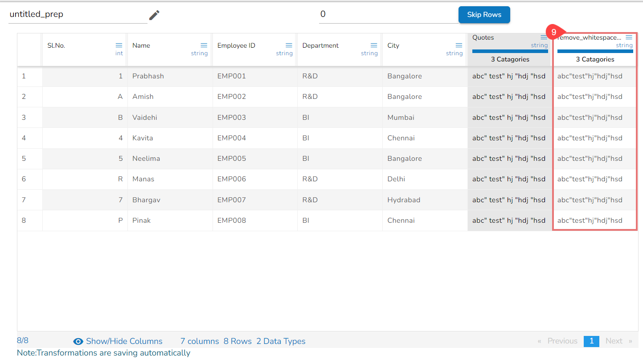This screenshot has width=643, height=364.
Task: Select page 1 in pagination
Action: tap(591, 341)
